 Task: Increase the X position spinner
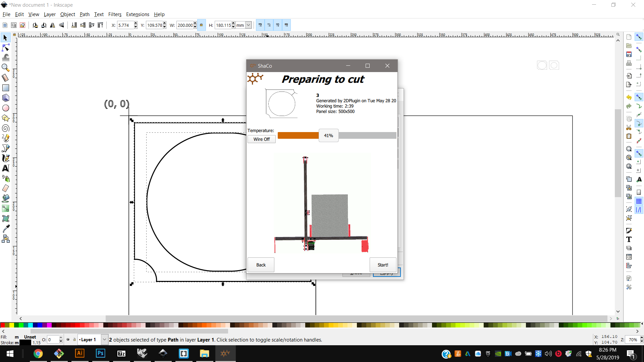(136, 23)
